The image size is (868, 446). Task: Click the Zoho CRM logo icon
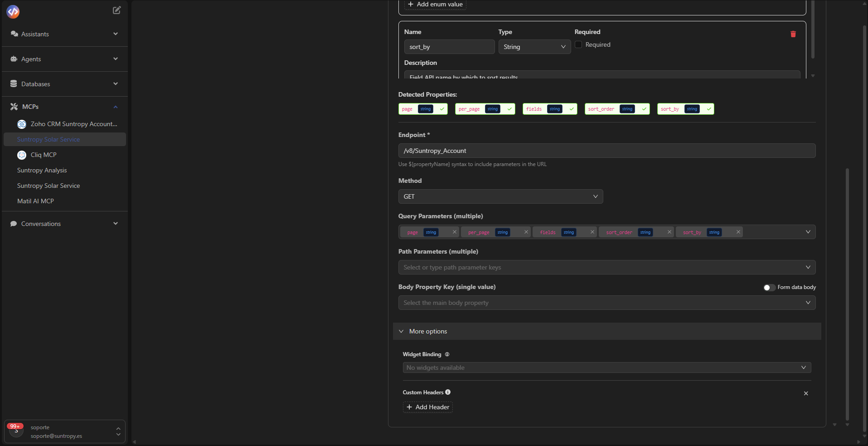(x=22, y=124)
